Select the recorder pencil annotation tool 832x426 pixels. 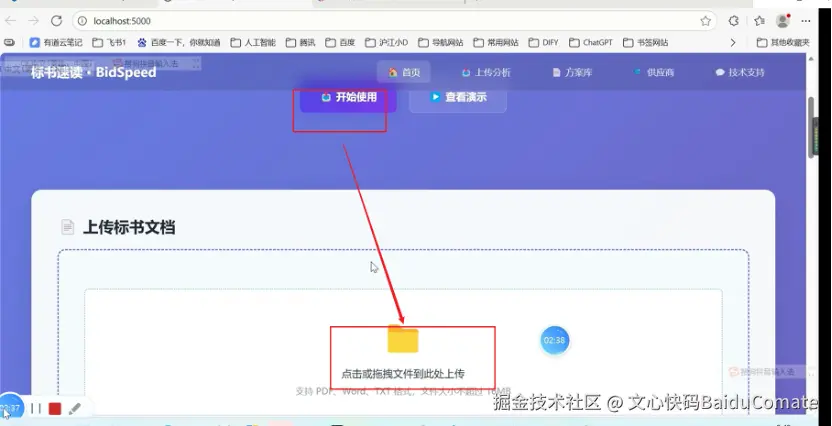[x=75, y=408]
